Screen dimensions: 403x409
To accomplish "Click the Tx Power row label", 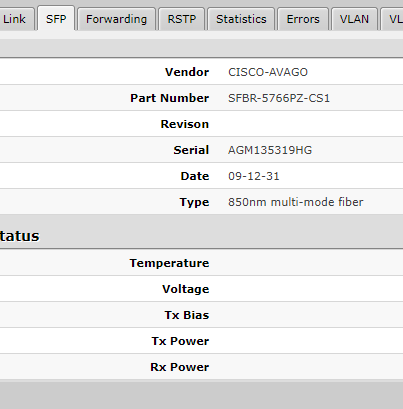I will (180, 341).
